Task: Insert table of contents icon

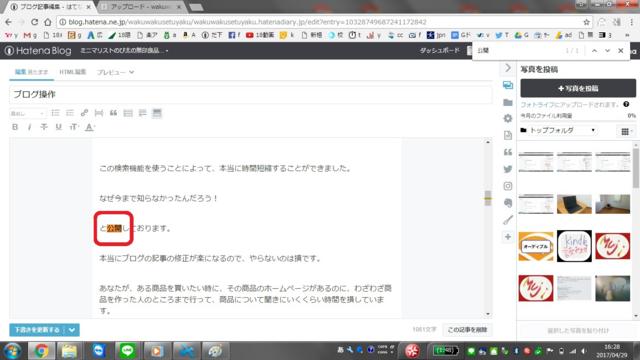Action: pyautogui.click(x=128, y=113)
